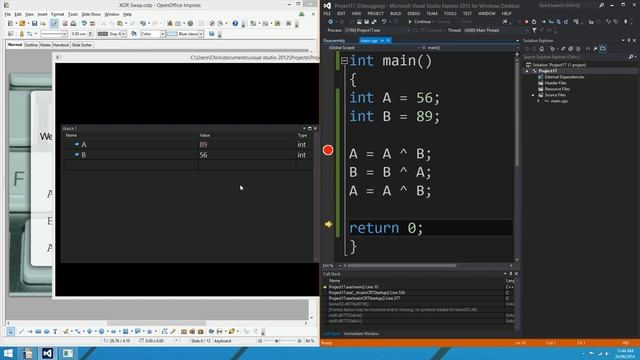Screen dimensions: 640x360
Task: Toggle the Pin icon on Solution Explorer panel
Action: coord(629,40)
